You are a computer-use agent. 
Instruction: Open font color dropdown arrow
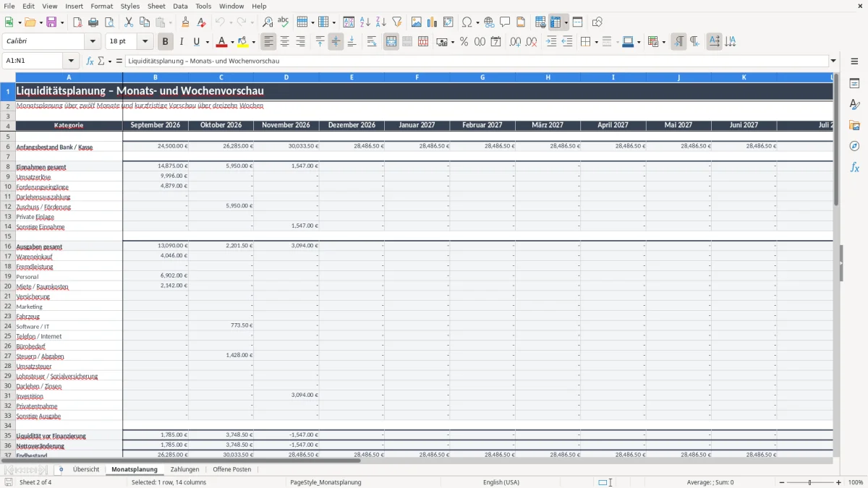tap(233, 42)
